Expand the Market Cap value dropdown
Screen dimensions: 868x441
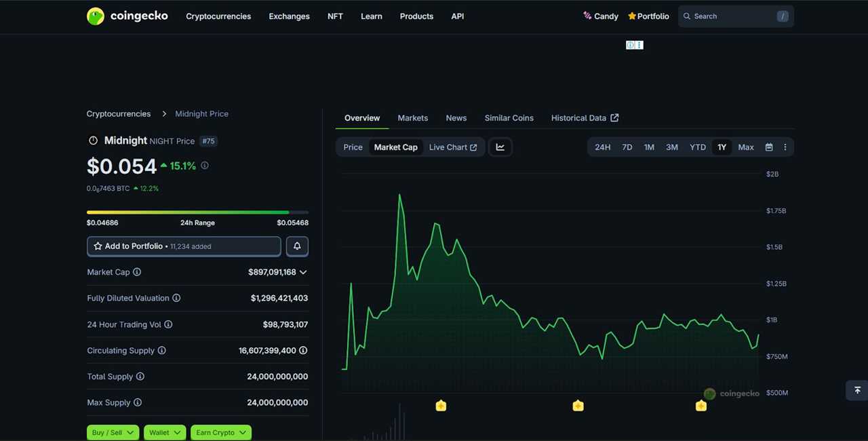(x=303, y=271)
